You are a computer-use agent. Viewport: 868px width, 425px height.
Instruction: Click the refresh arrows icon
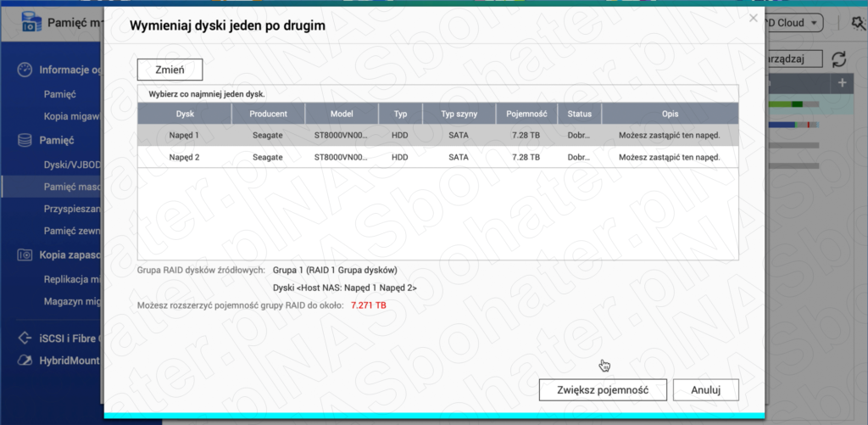click(839, 59)
